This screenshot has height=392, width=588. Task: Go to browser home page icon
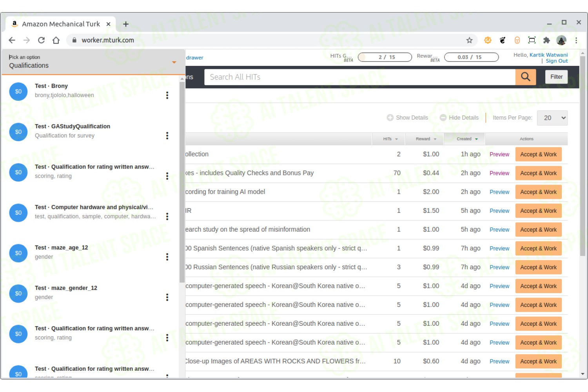(56, 40)
